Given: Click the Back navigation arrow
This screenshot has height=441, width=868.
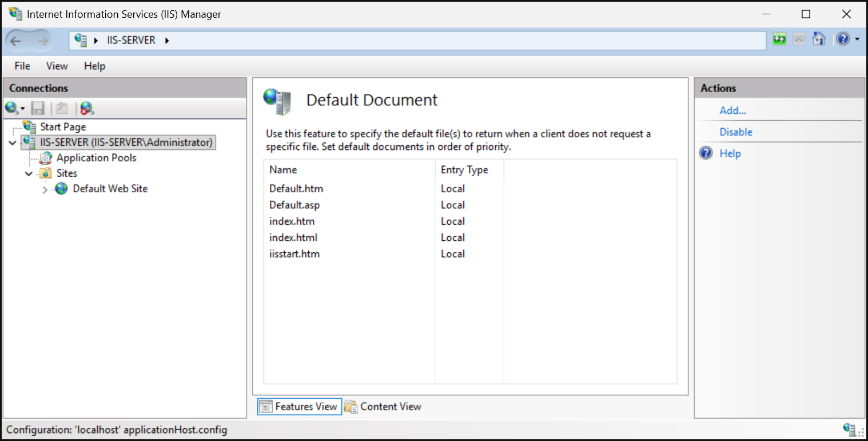Looking at the screenshot, I should [x=15, y=41].
